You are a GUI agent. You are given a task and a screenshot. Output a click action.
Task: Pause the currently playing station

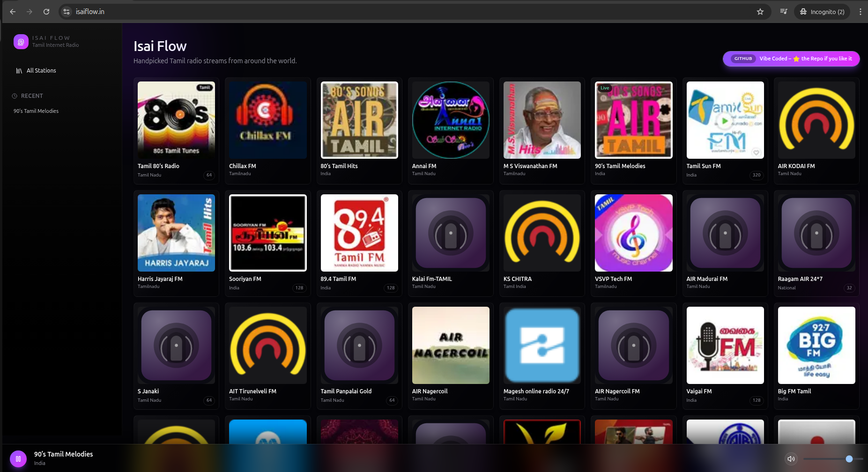[x=18, y=459]
